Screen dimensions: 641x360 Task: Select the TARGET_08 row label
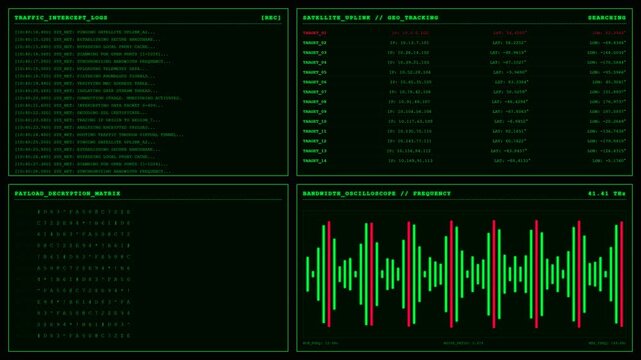(314, 101)
